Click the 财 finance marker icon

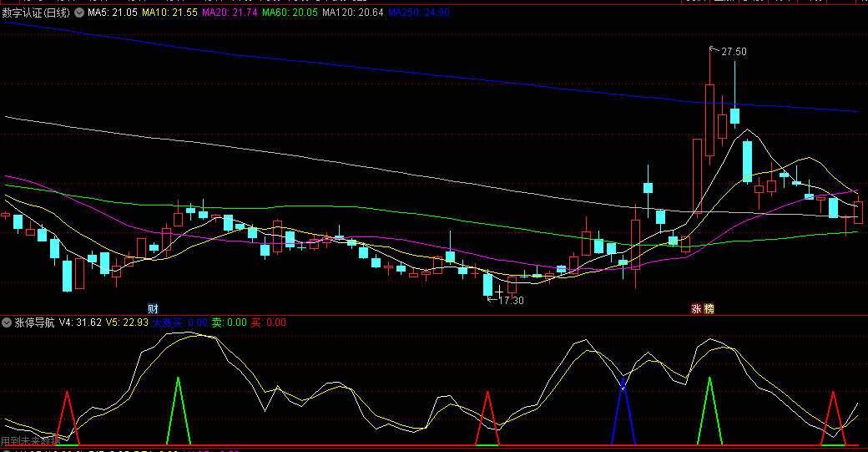tap(153, 309)
